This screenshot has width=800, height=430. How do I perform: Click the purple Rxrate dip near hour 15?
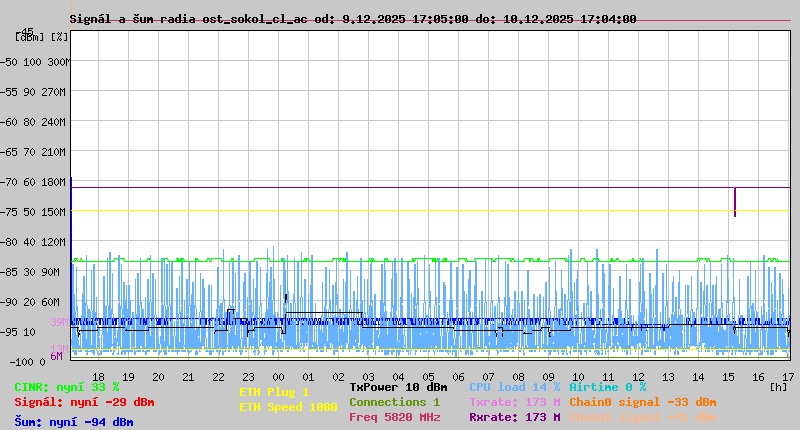735,202
